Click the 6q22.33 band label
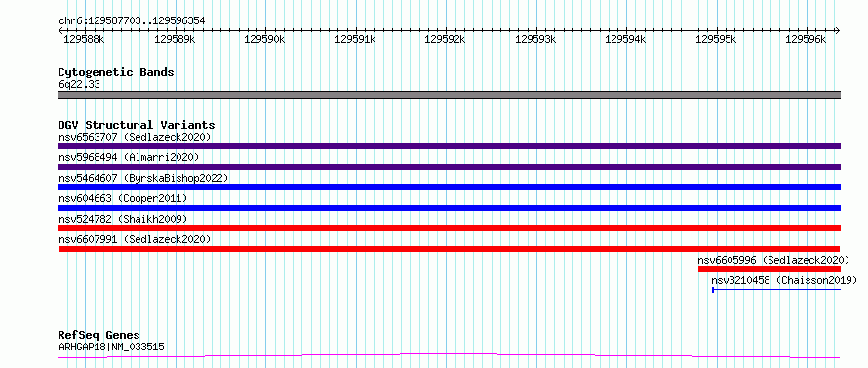This screenshot has height=368, width=868. 79,85
